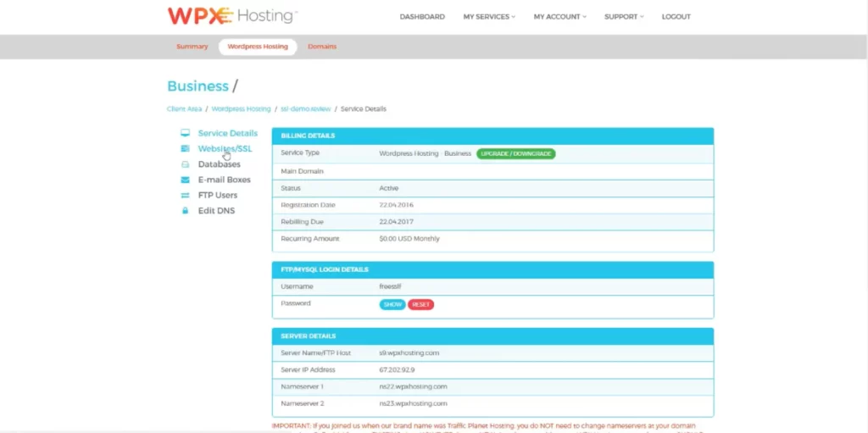Switch to the Domains tab
The image size is (868, 433).
[x=322, y=47]
